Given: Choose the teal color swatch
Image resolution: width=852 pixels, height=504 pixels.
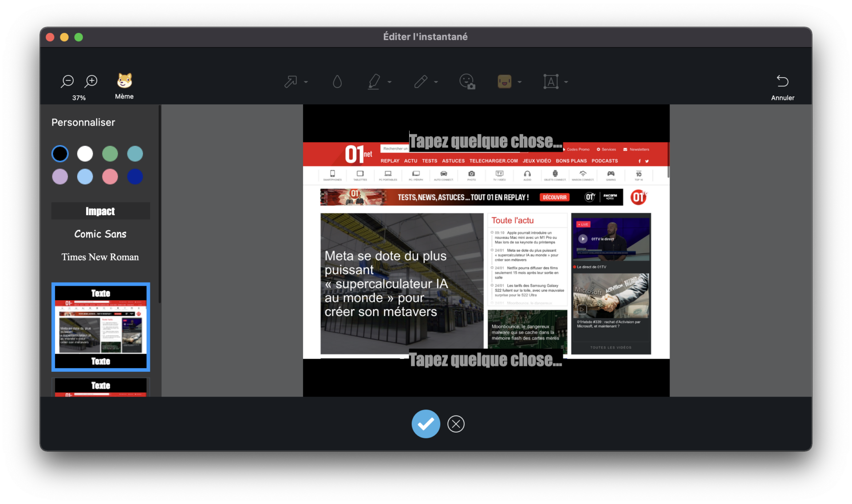Looking at the screenshot, I should [135, 154].
